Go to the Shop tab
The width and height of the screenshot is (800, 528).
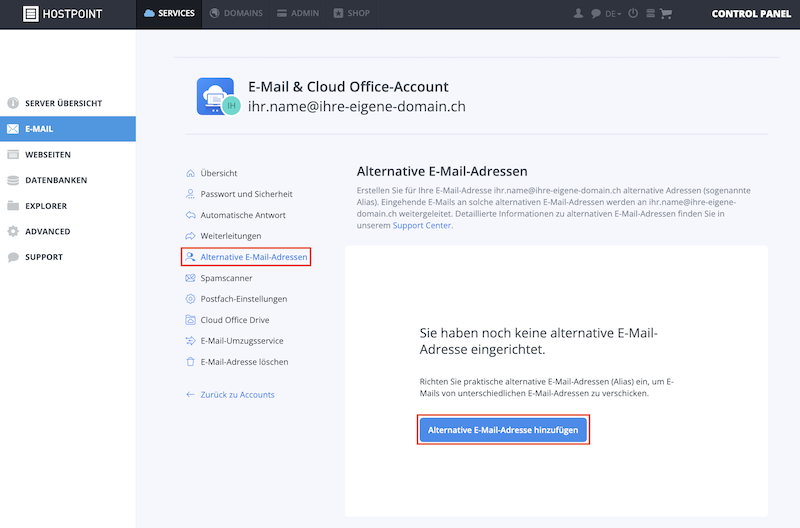coord(352,13)
